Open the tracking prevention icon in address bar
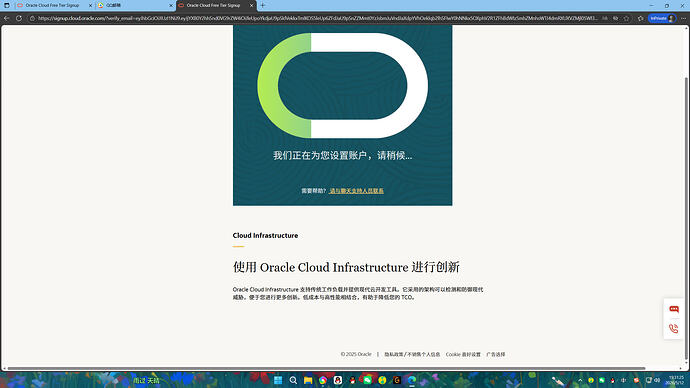The width and height of the screenshot is (690, 388). click(615, 18)
